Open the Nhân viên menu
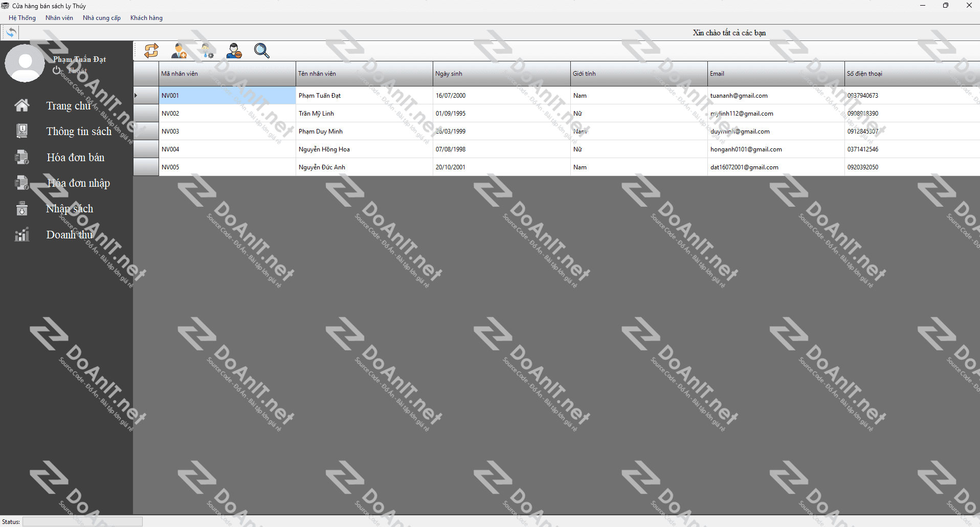The height and width of the screenshot is (527, 980). point(59,18)
